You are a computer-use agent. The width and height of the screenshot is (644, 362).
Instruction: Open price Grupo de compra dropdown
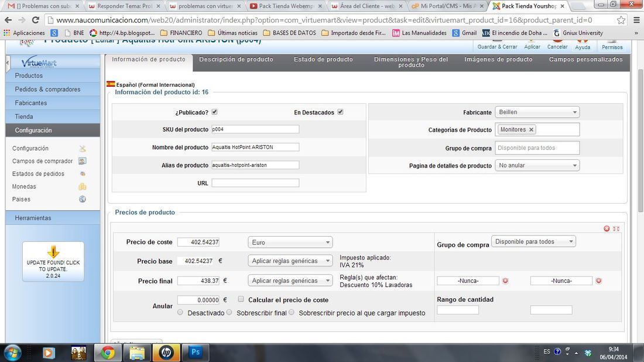coord(533,241)
